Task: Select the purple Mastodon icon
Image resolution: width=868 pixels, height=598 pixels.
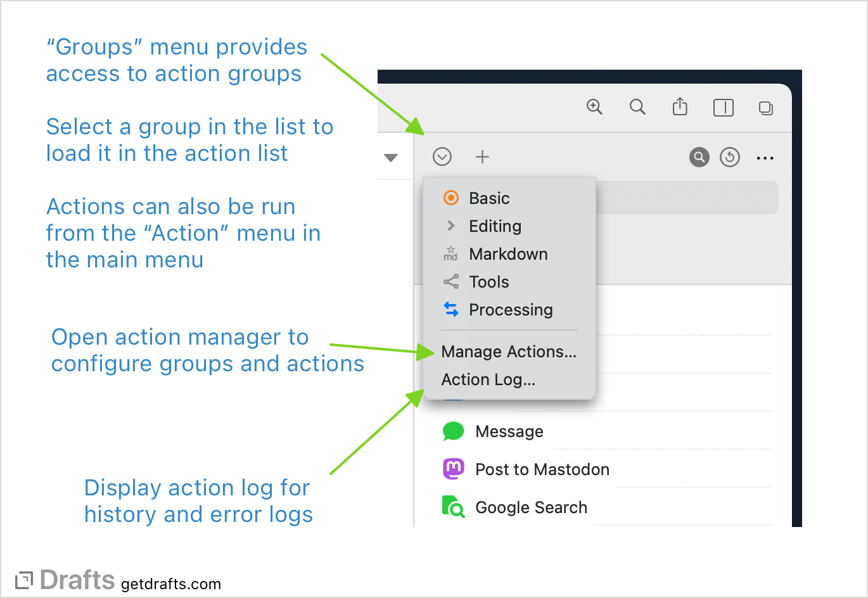Action: (452, 469)
